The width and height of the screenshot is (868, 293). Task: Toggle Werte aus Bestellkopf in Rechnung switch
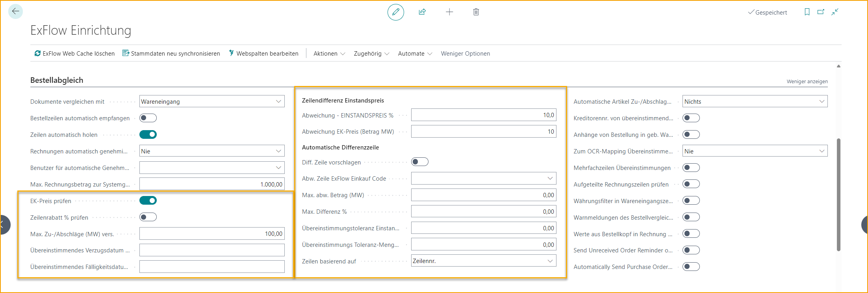tap(691, 233)
